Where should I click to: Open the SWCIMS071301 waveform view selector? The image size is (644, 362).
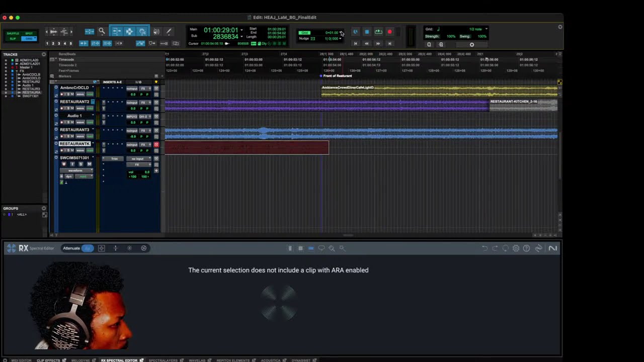(x=77, y=170)
